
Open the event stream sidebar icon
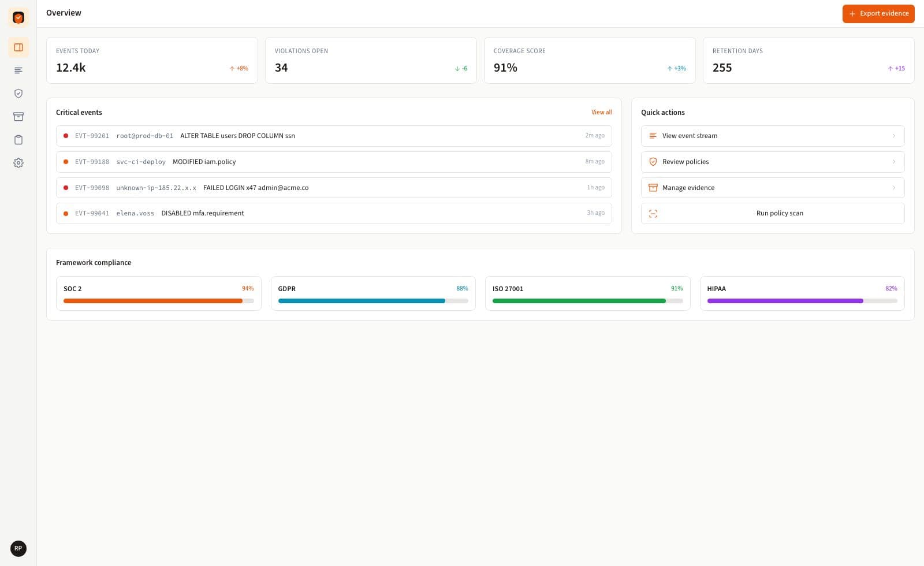(x=18, y=70)
